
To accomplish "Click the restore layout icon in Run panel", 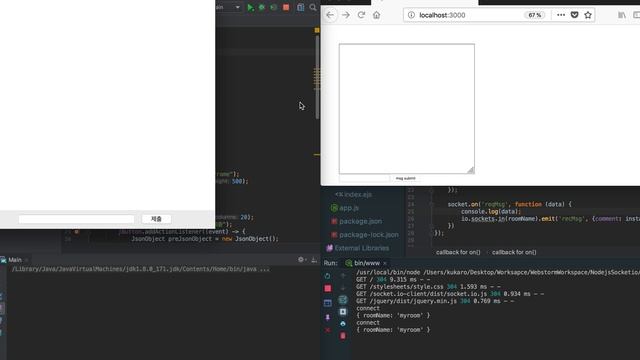I will point(327,303).
